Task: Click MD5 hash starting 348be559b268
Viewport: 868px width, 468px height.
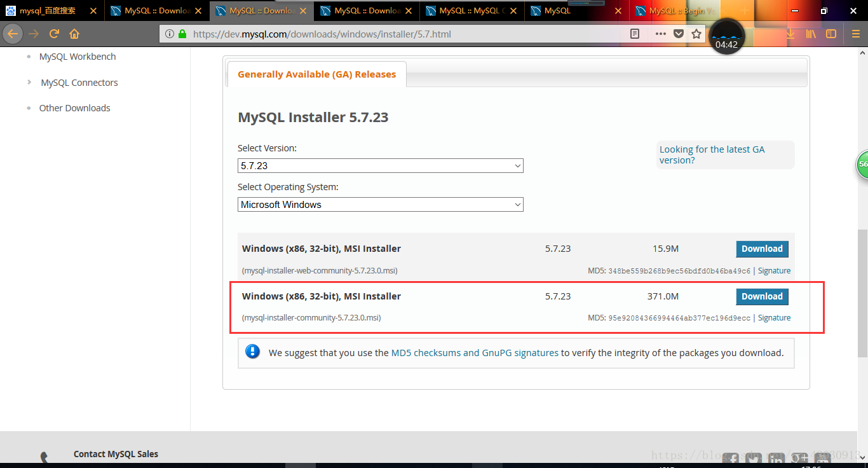Action: point(679,271)
